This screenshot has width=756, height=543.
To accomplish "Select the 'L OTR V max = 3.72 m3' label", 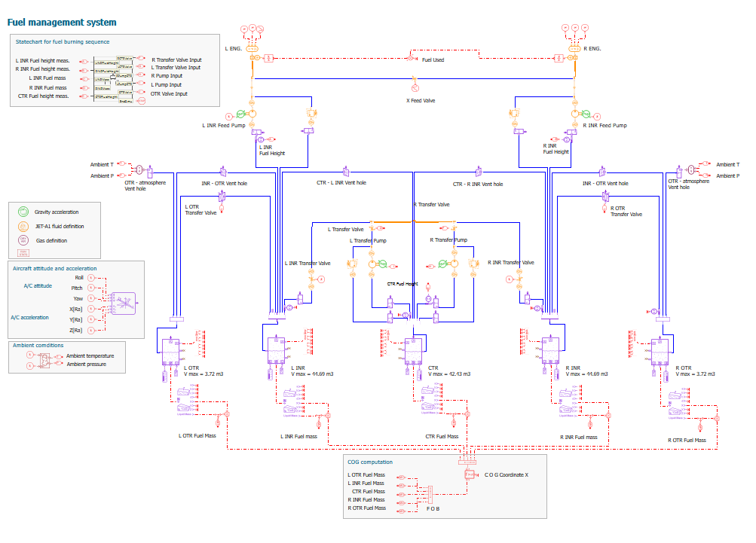I will 204,371.
